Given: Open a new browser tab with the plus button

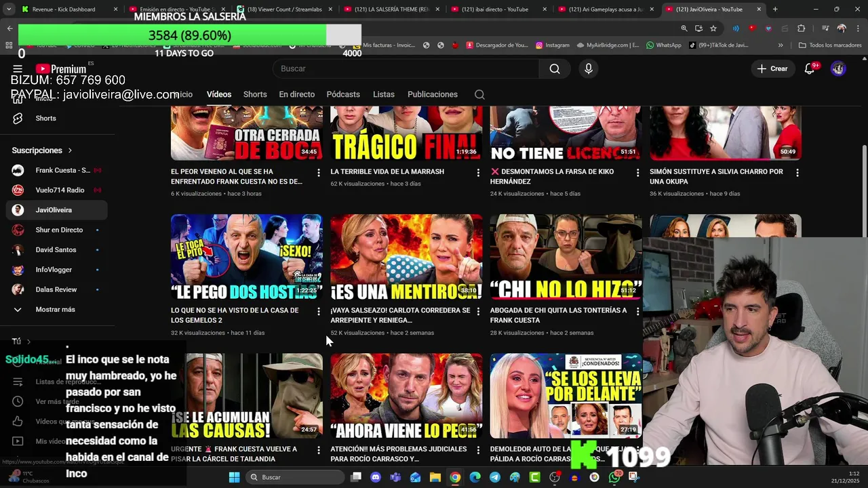Looking at the screenshot, I should click(775, 9).
